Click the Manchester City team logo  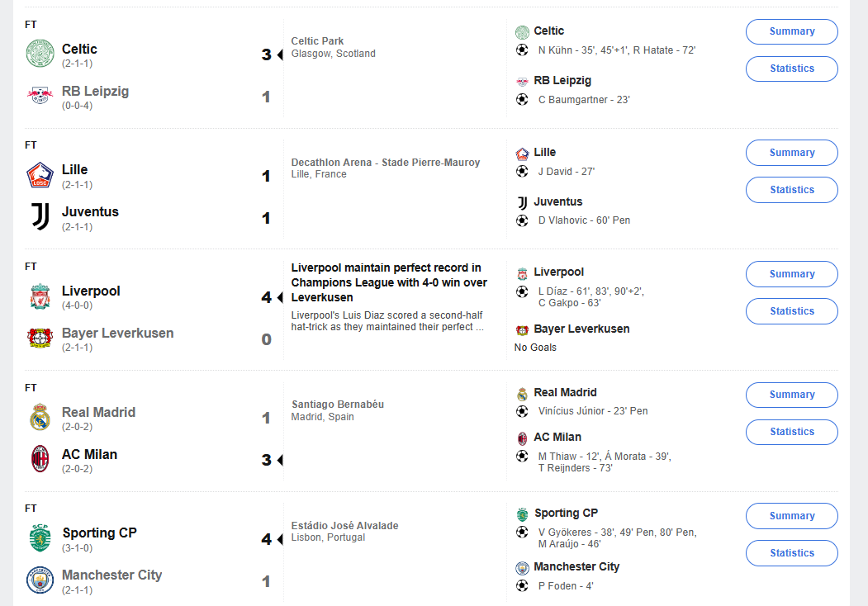point(40,580)
